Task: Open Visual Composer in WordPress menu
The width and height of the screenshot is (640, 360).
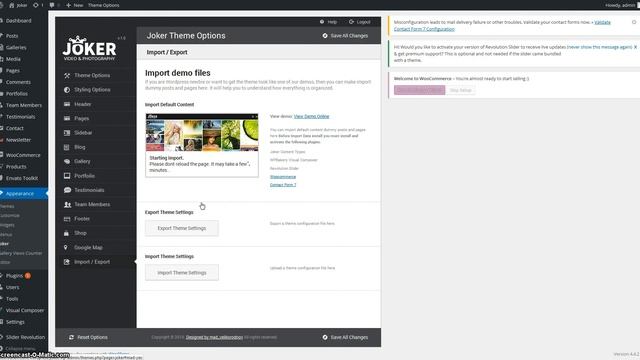Action: tap(24, 311)
